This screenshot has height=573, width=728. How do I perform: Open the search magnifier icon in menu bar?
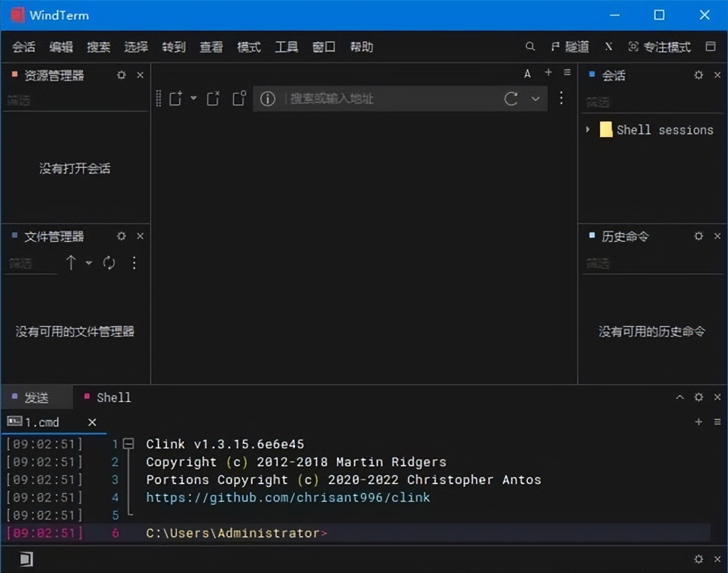[x=530, y=47]
